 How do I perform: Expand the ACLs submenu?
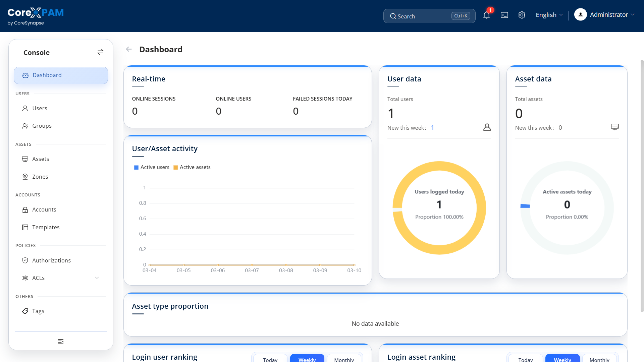coord(61,278)
